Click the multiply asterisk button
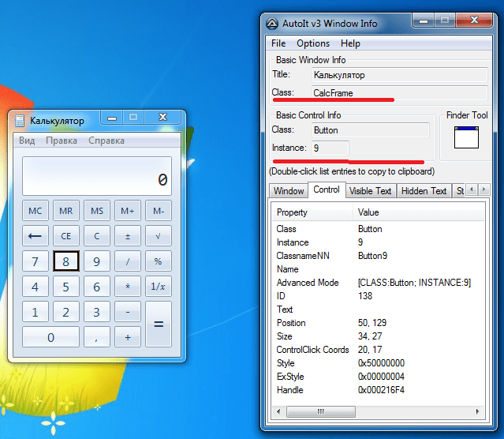Image resolution: width=504 pixels, height=439 pixels. point(128,287)
